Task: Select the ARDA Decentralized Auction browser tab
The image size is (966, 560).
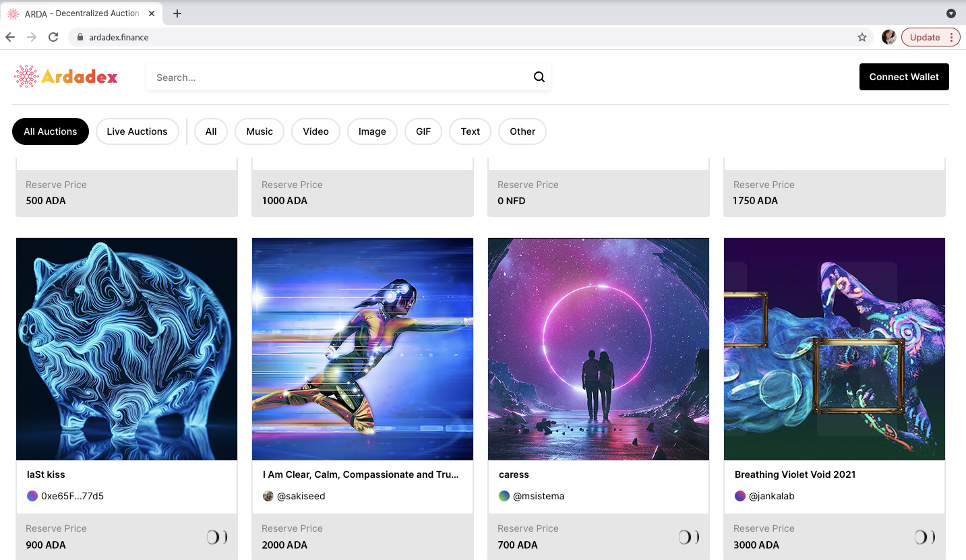Action: tap(82, 13)
